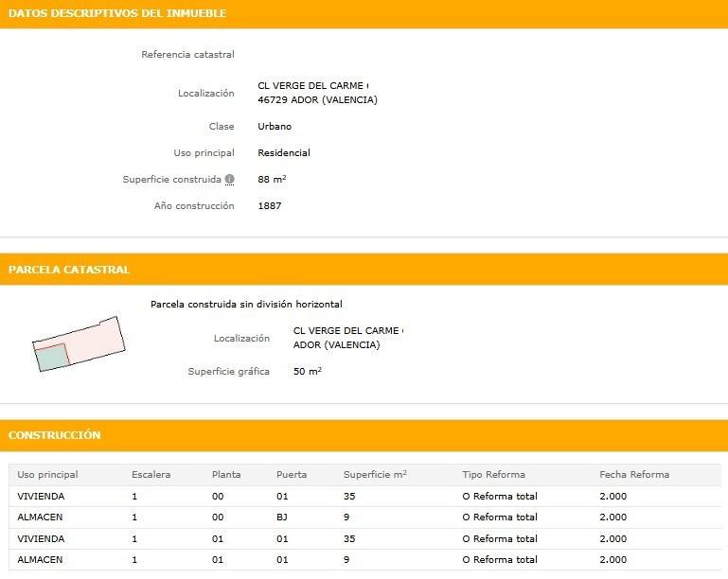This screenshot has width=728, height=579.
Task: Click the Planta column header
Action: pyautogui.click(x=226, y=474)
